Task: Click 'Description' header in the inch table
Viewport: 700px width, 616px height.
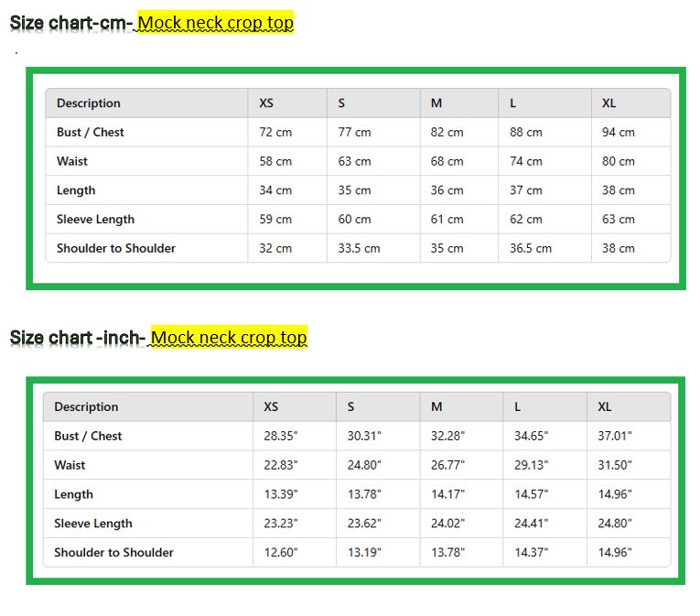Action: [86, 407]
